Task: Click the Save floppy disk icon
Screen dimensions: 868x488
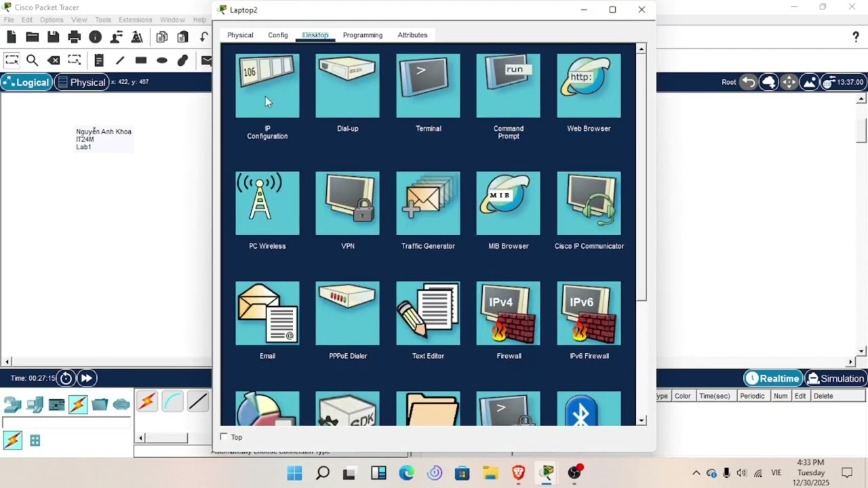Action: pos(53,37)
